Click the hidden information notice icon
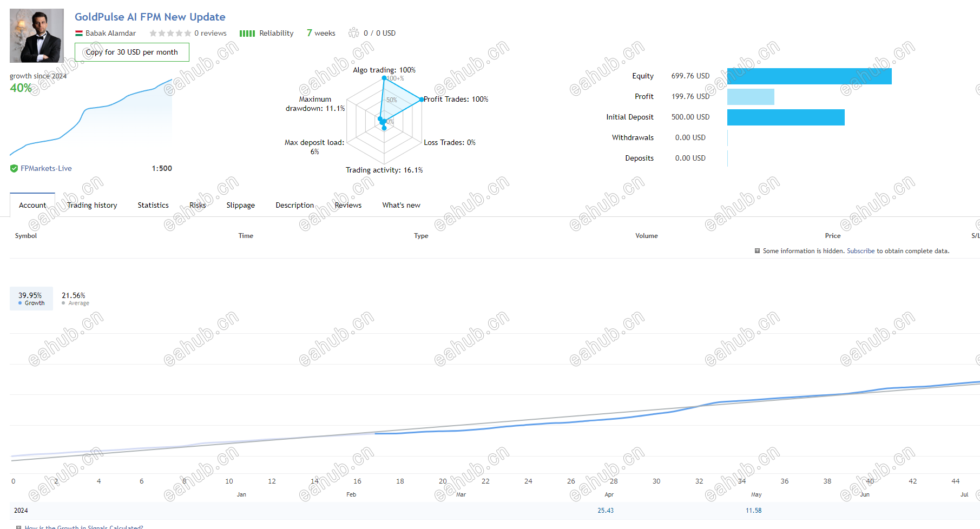980x529 pixels. (757, 251)
